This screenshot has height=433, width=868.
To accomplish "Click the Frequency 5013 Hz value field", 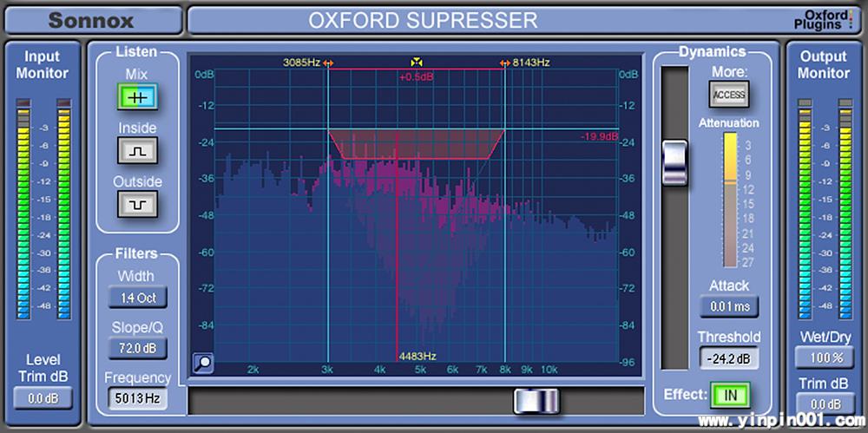I will click(x=137, y=399).
